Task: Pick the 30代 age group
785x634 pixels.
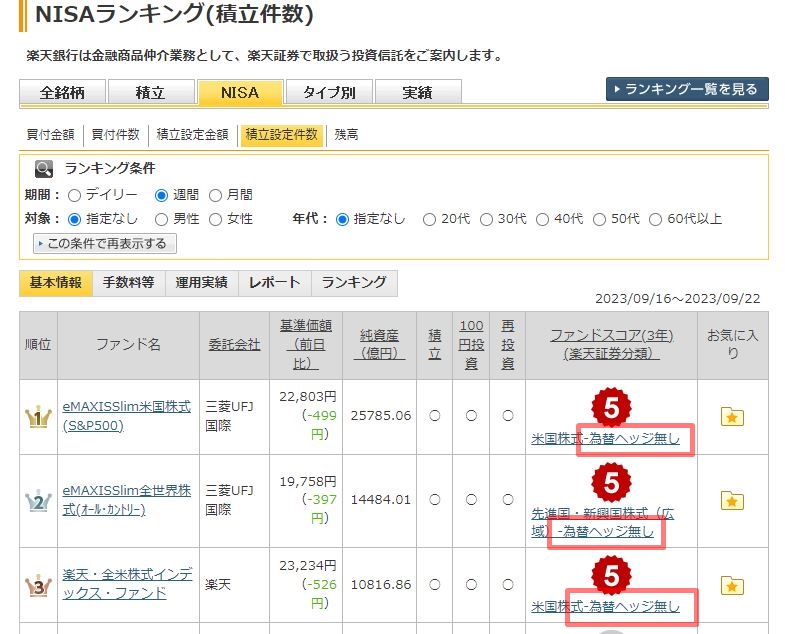Action: pos(487,219)
